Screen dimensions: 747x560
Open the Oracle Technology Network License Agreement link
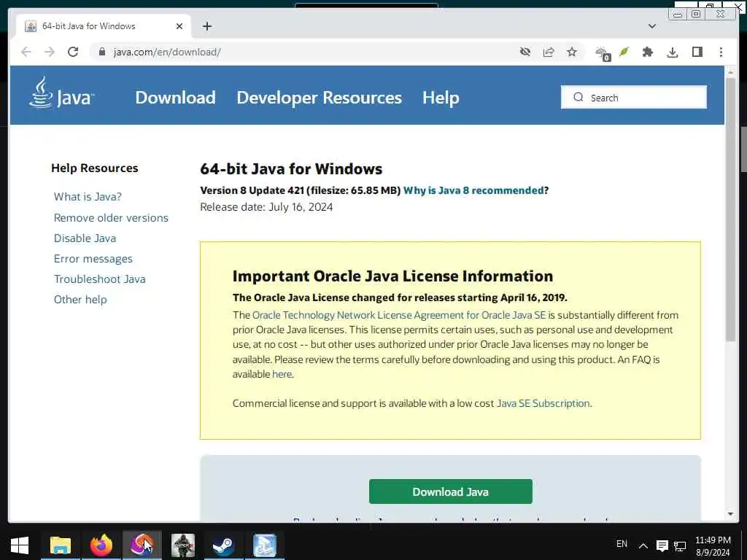coord(399,315)
